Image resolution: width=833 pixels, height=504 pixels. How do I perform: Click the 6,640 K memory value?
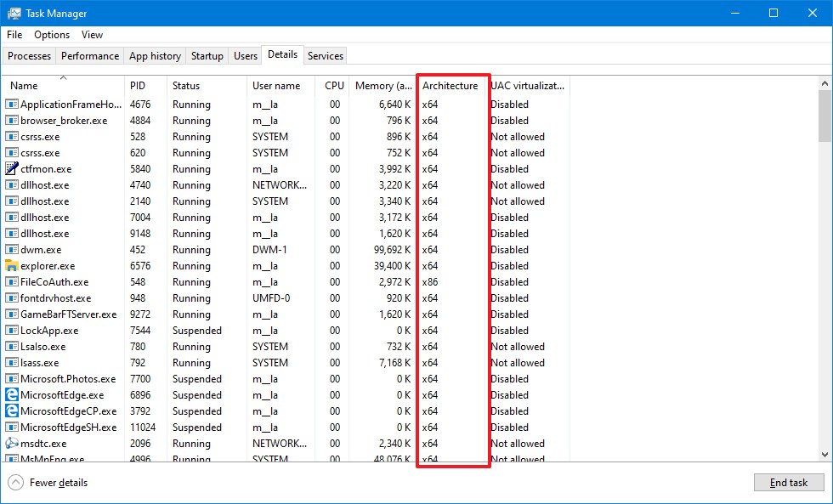tap(394, 105)
